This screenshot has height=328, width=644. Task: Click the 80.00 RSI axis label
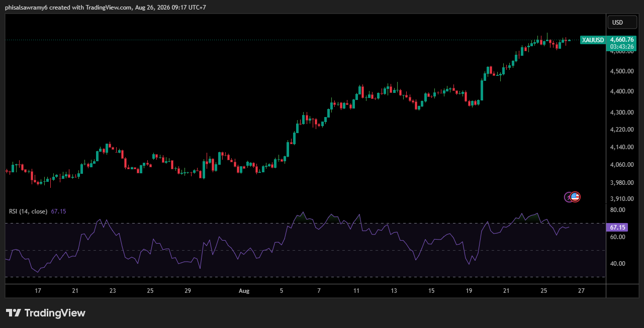point(617,210)
